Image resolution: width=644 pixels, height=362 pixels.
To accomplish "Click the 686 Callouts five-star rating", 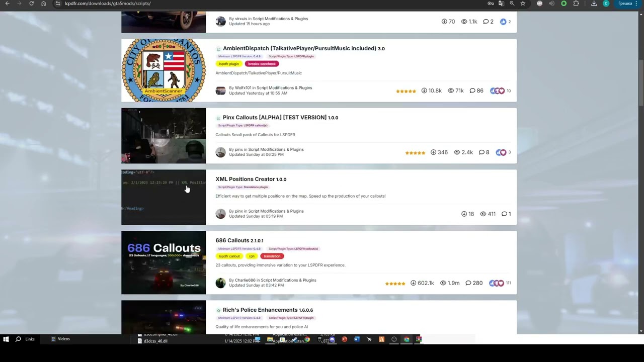I will (395, 284).
